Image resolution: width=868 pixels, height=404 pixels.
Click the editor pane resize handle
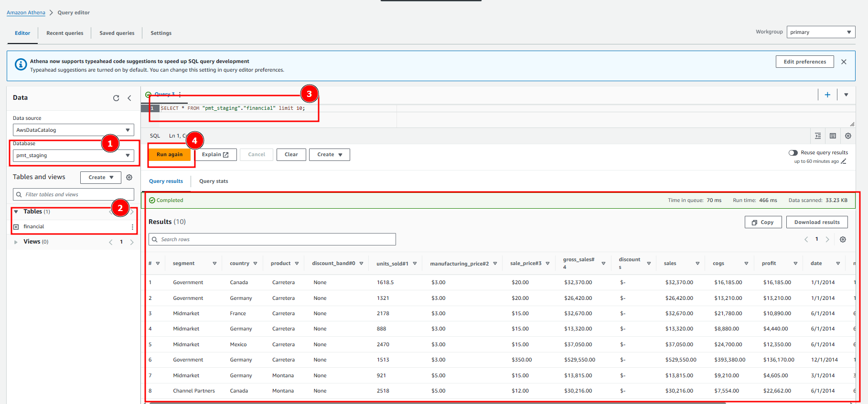[x=852, y=124]
